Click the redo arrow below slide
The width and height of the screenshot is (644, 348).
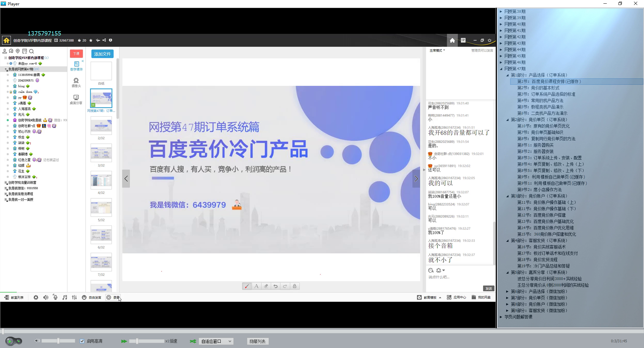[285, 286]
